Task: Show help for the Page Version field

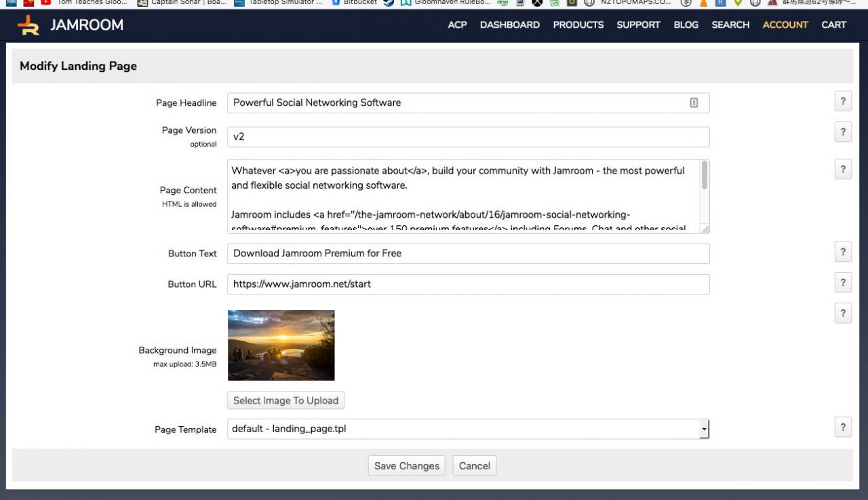Action: pyautogui.click(x=842, y=132)
